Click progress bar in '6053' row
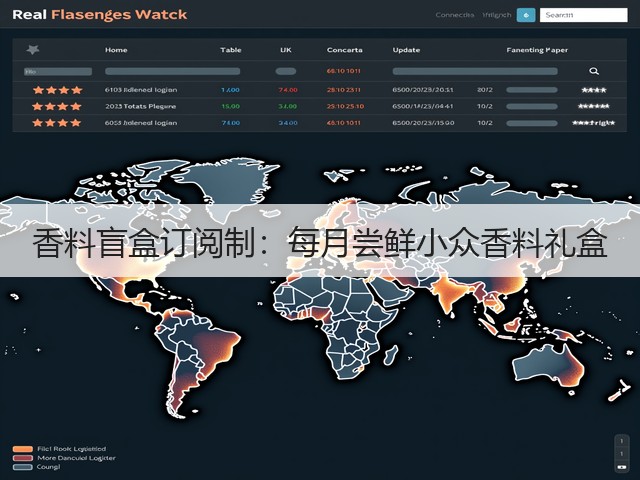The width and height of the screenshot is (640, 480). (x=532, y=123)
